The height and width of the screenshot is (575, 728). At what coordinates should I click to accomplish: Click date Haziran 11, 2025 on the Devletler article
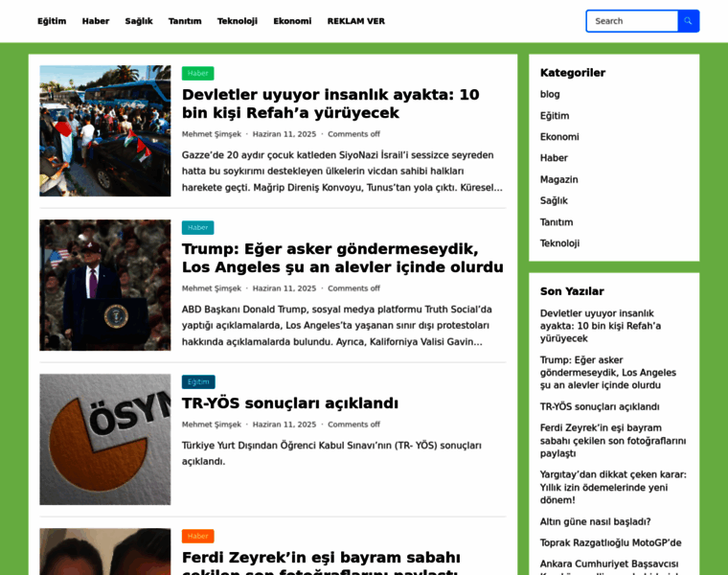(x=284, y=134)
